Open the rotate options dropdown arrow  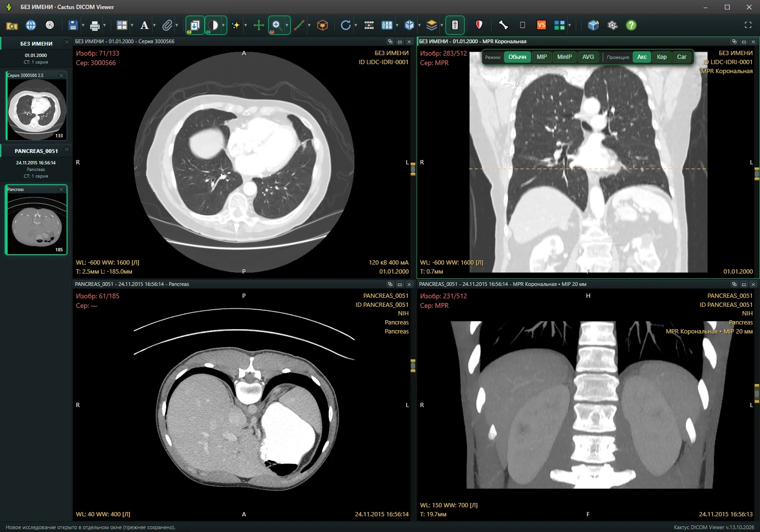356,25
